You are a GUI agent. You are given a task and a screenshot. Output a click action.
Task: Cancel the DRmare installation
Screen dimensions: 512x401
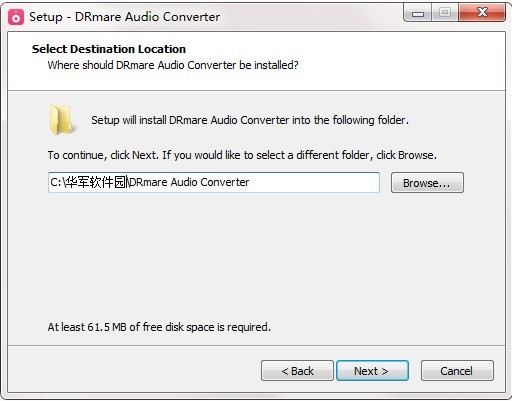pos(457,371)
